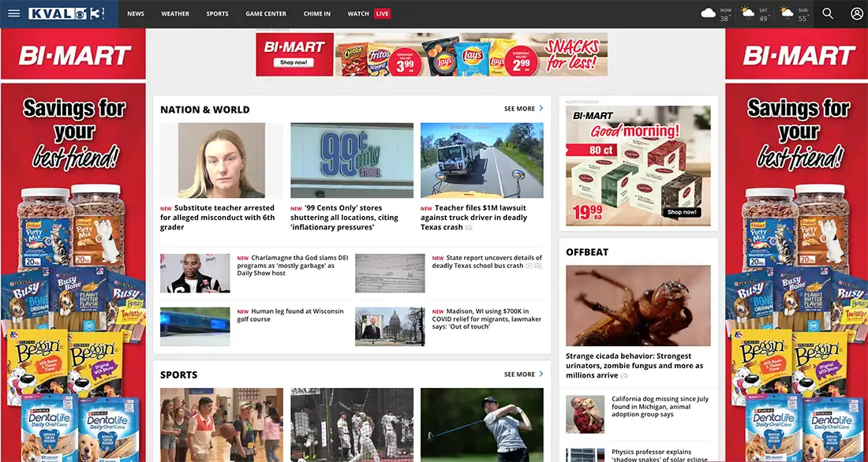Image resolution: width=868 pixels, height=462 pixels.
Task: Open Teacher files $1M lawsuit story
Action: point(474,218)
